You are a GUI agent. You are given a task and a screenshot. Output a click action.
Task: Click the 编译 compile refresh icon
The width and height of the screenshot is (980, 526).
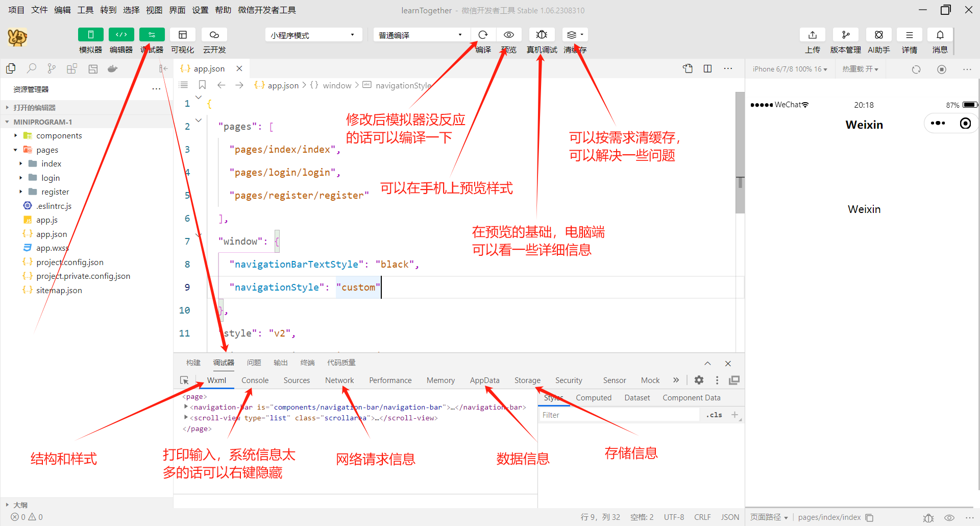click(483, 35)
